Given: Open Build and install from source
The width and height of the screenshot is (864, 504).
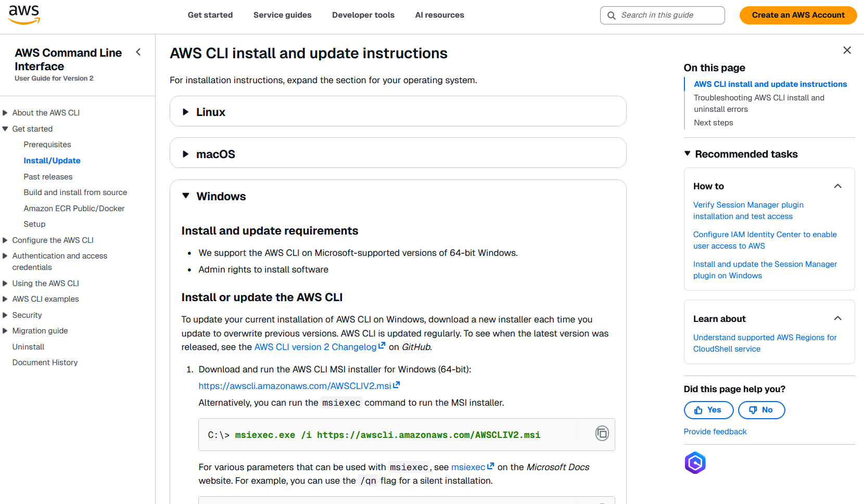Looking at the screenshot, I should point(75,192).
